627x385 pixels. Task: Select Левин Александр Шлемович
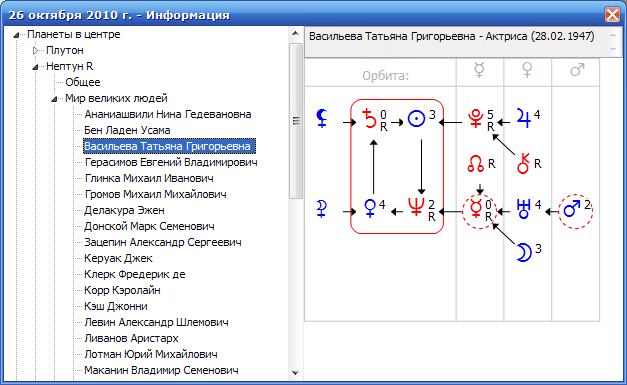(156, 322)
